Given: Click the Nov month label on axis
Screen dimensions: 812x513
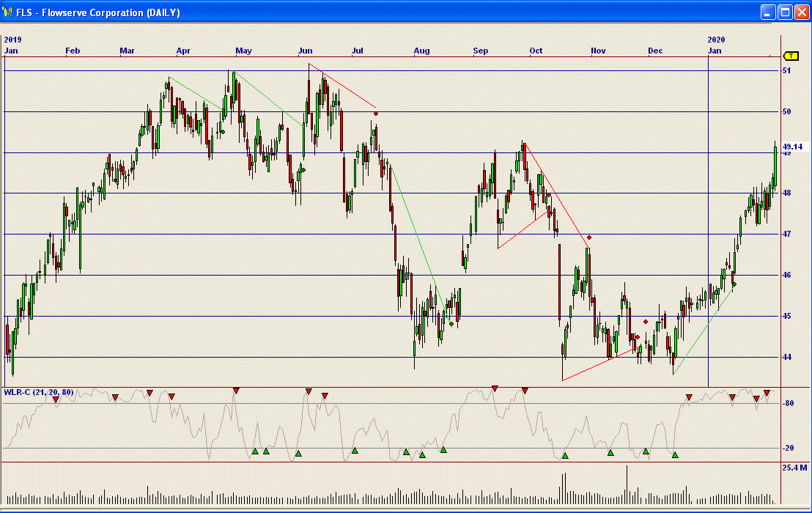Looking at the screenshot, I should (598, 51).
